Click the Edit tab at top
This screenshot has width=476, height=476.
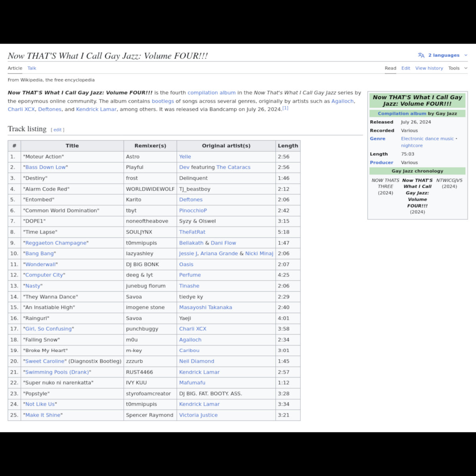(405, 68)
